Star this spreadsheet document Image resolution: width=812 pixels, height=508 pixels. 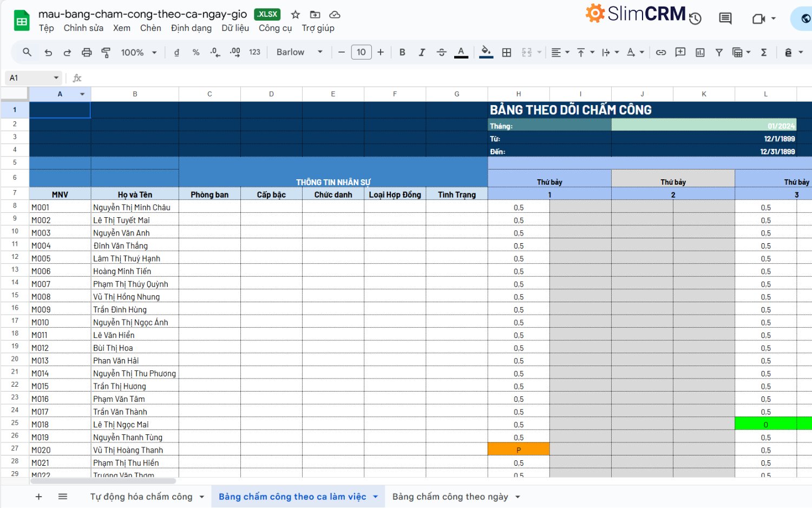point(296,15)
